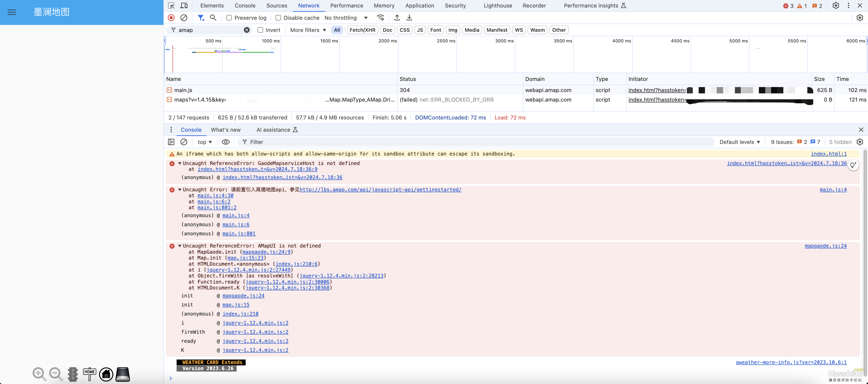This screenshot has width=868, height=384.
Task: Select main.js request row
Action: tap(516, 90)
